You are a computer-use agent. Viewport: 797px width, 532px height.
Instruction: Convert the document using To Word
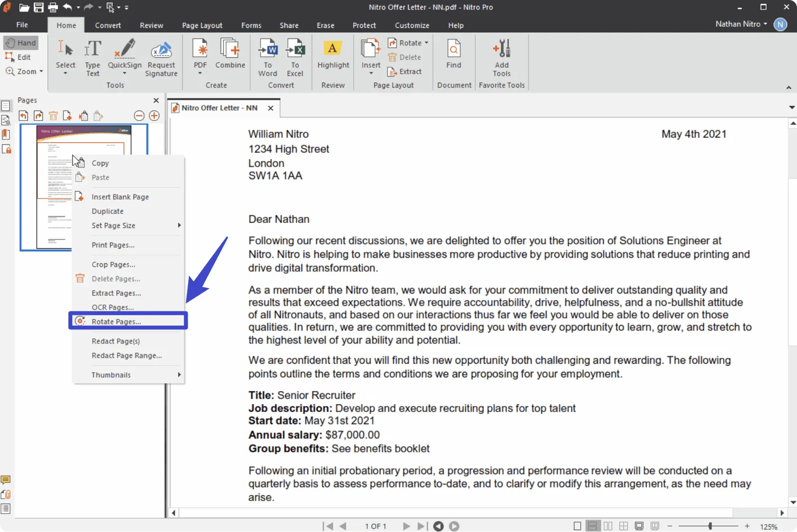(267, 56)
